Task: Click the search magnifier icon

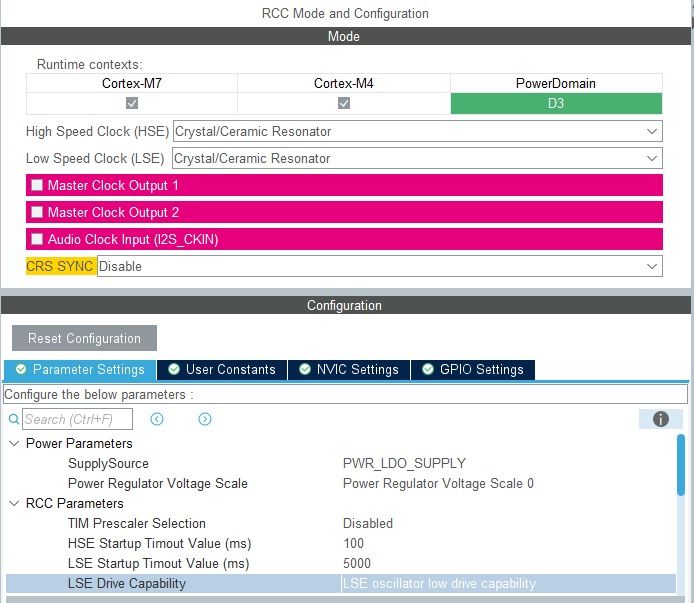Action: (x=14, y=419)
